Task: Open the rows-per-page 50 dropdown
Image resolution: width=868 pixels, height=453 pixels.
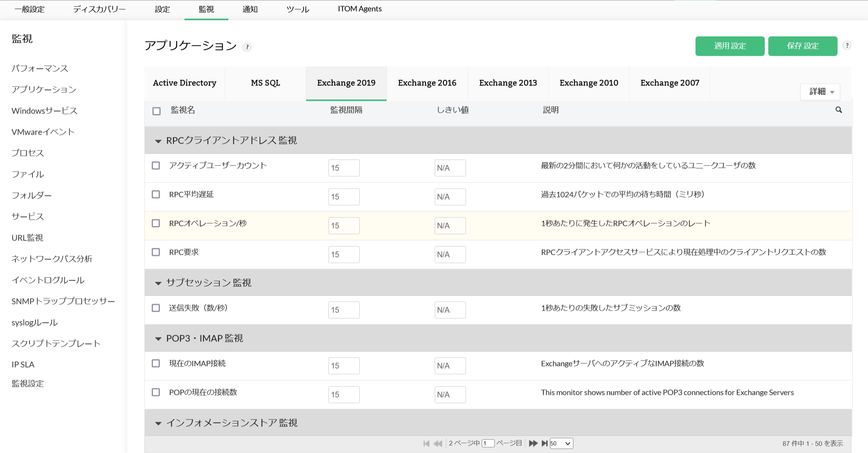Action: point(561,443)
